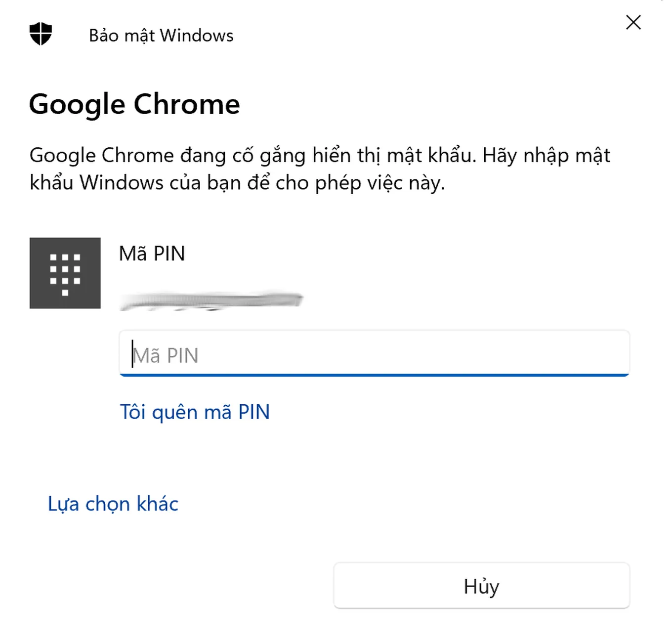
Task: Click the Chrome password prompt description text
Action: [x=320, y=168]
